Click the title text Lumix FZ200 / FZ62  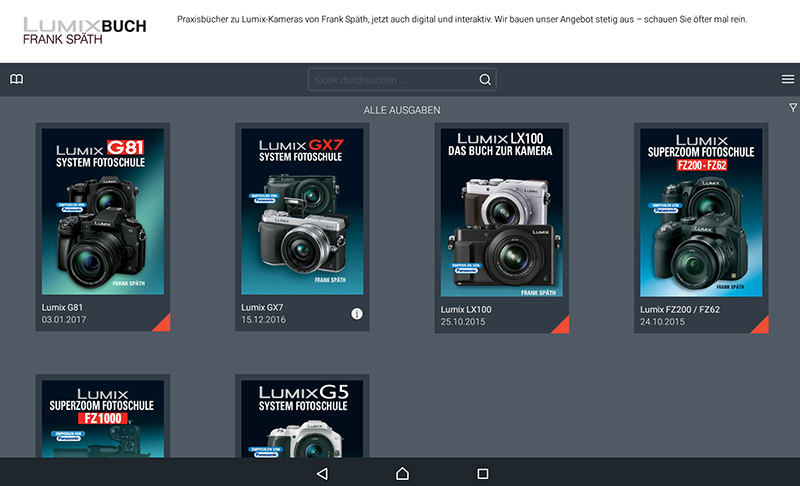click(680, 310)
